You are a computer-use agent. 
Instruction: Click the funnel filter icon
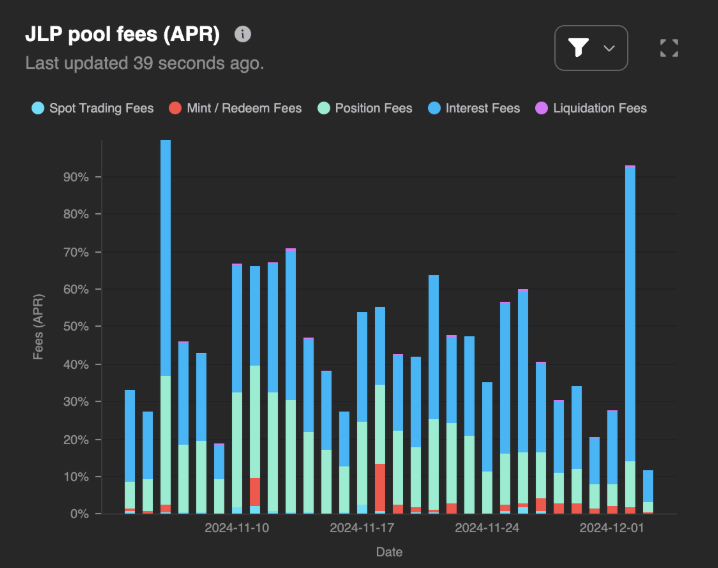pyautogui.click(x=578, y=48)
